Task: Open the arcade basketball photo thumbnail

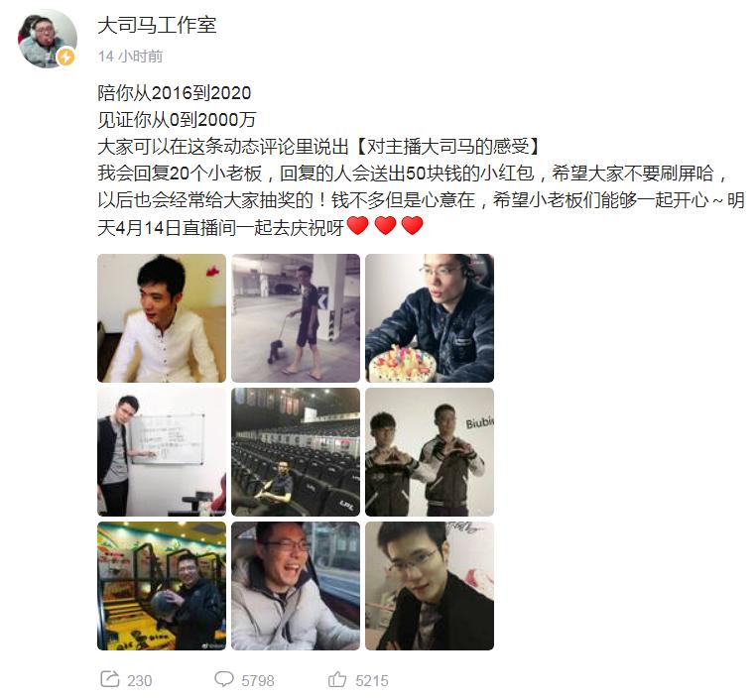Action: tap(162, 586)
